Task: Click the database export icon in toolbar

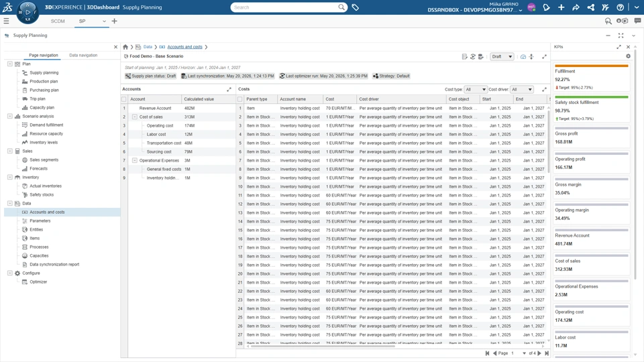Action: [481, 56]
